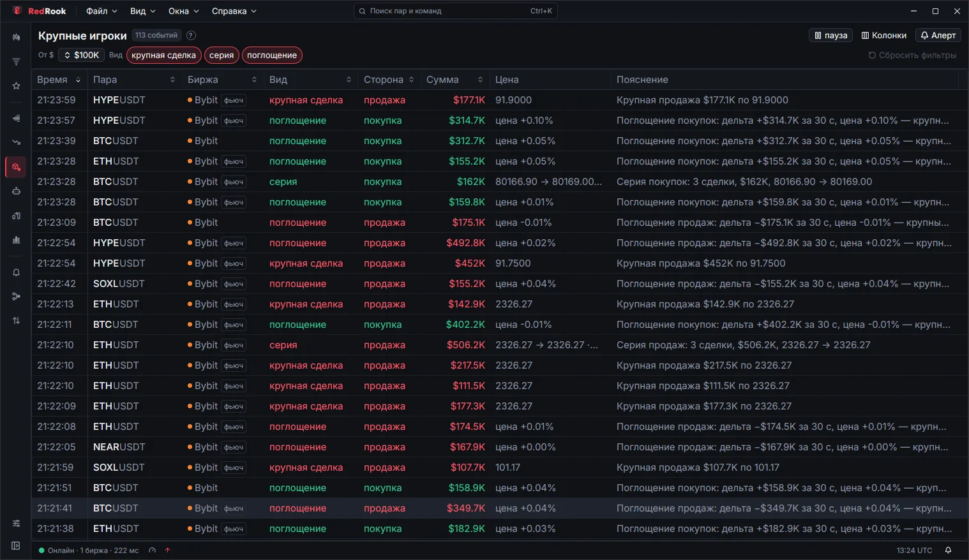This screenshot has height=560, width=969.
Task: Sort by the Пара column header
Action: click(x=134, y=80)
